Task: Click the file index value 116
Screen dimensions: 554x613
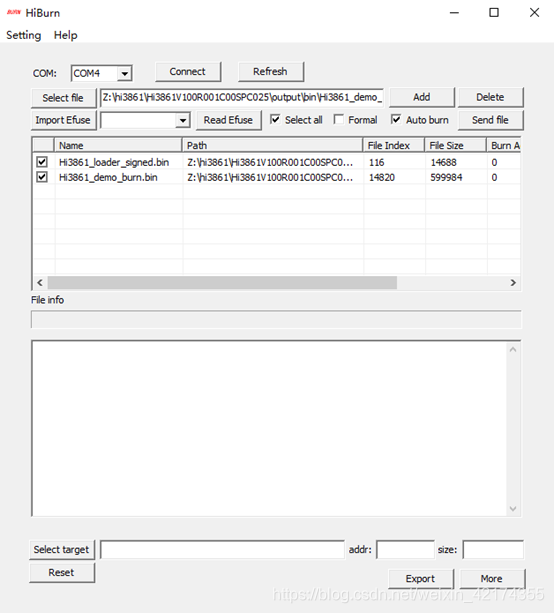Action: click(x=377, y=162)
